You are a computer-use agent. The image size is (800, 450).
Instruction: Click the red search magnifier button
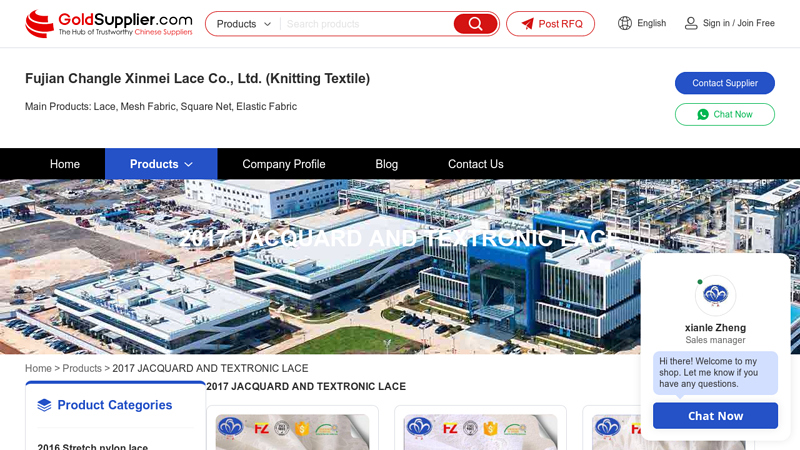pos(475,24)
